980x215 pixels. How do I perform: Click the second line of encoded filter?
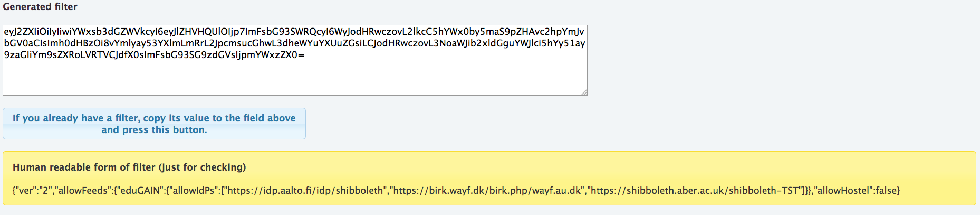[x=294, y=43]
